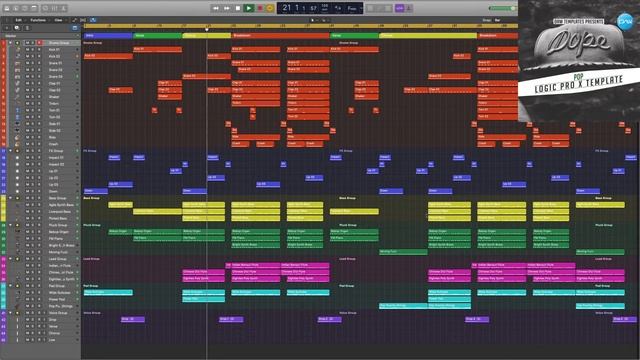Toggle the global tracks icon

coord(75,28)
